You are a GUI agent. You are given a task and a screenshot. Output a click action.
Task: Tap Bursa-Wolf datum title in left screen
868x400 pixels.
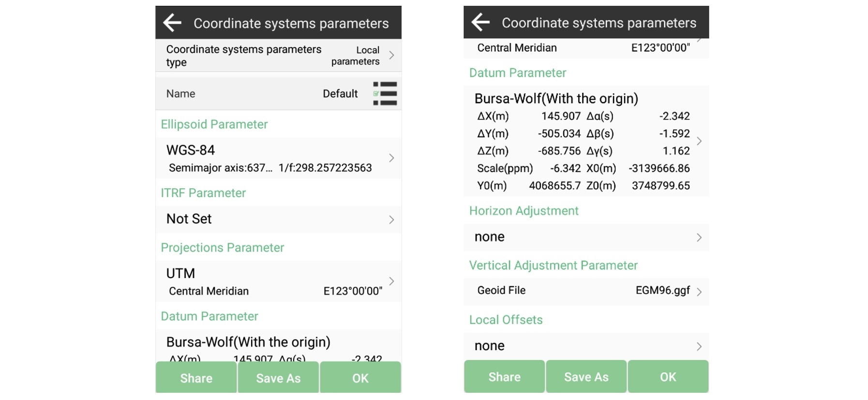point(248,342)
